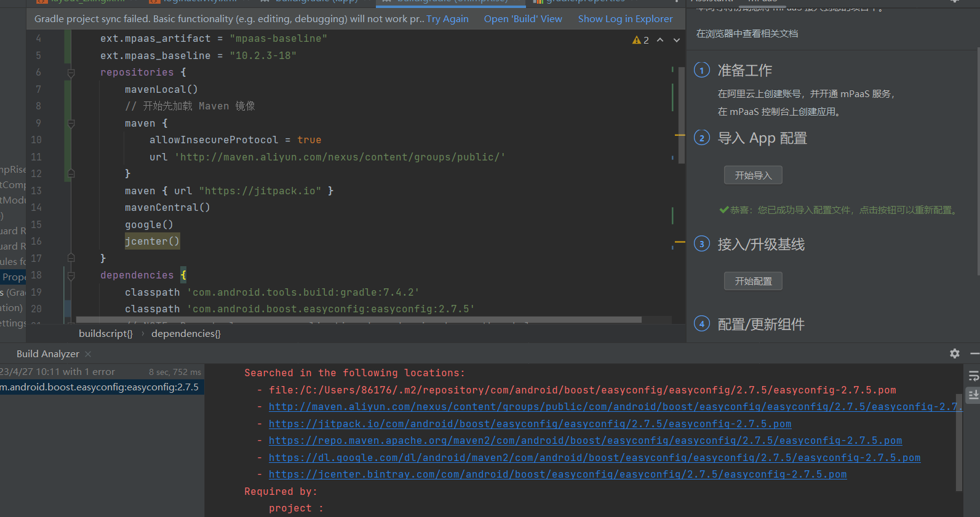Click Try Again to resync Gradle

coord(447,19)
